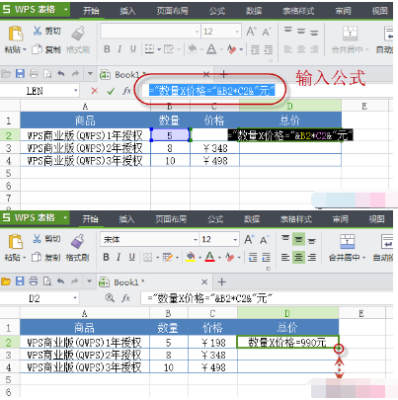Click WPS 表格 app button in the D2 window
398x400 pixels.
point(35,218)
